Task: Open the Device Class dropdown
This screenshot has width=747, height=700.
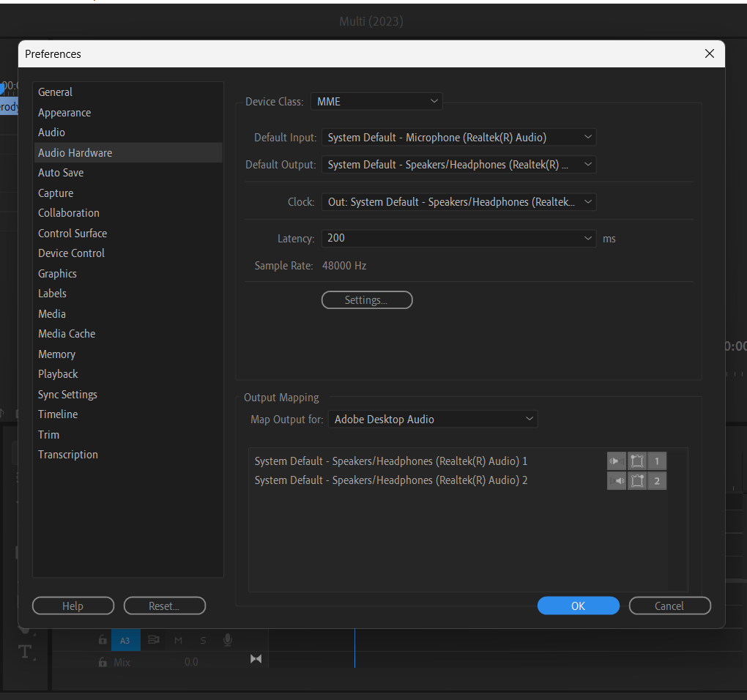Action: coord(376,101)
